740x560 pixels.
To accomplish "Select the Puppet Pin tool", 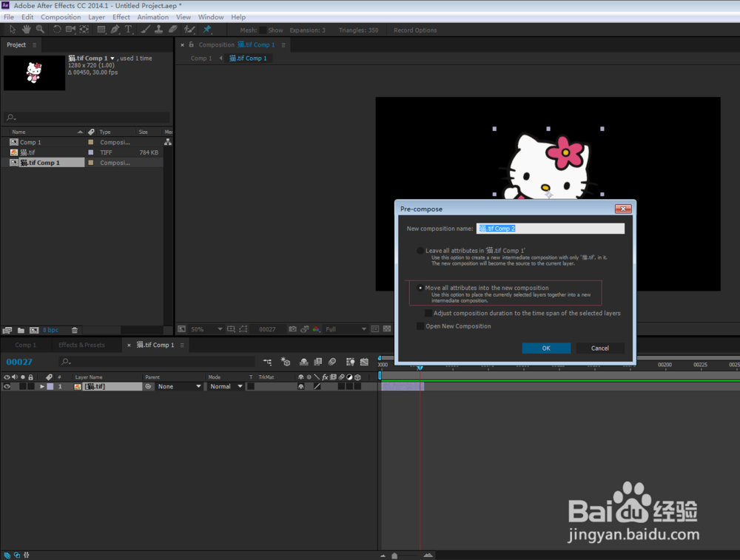I will tap(207, 30).
